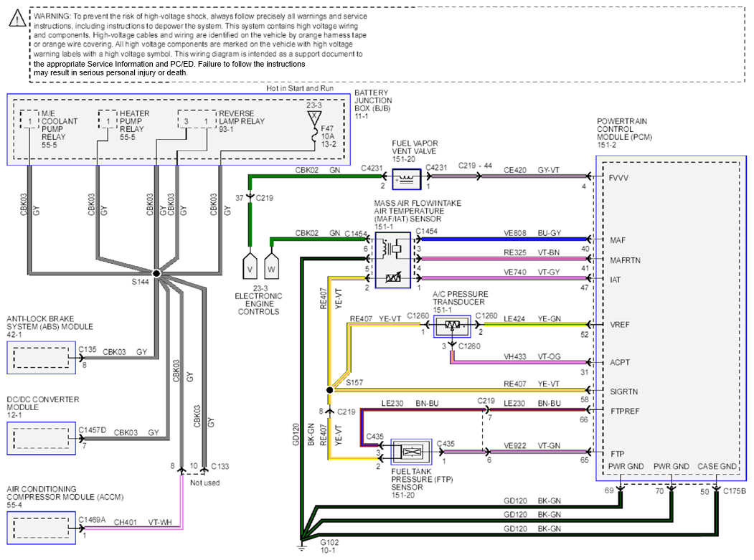
Task: Select the S144 splice junction dot
Action: pos(156,273)
